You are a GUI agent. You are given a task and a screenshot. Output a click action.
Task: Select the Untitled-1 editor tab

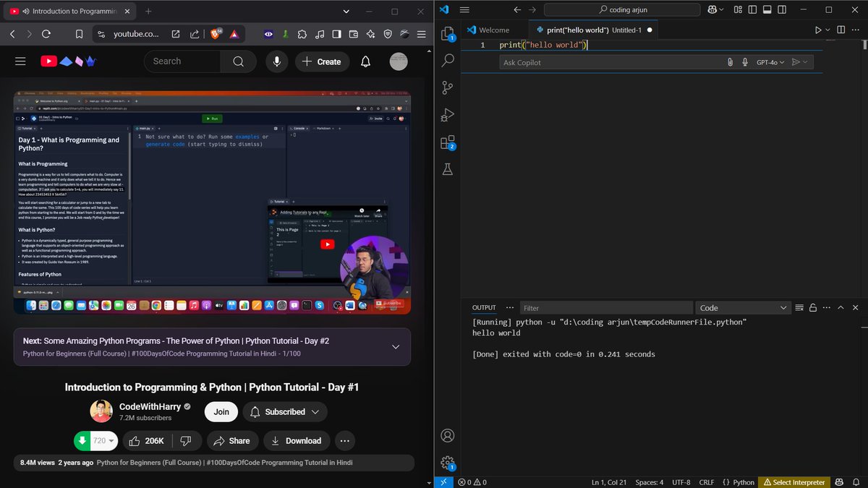coord(593,30)
